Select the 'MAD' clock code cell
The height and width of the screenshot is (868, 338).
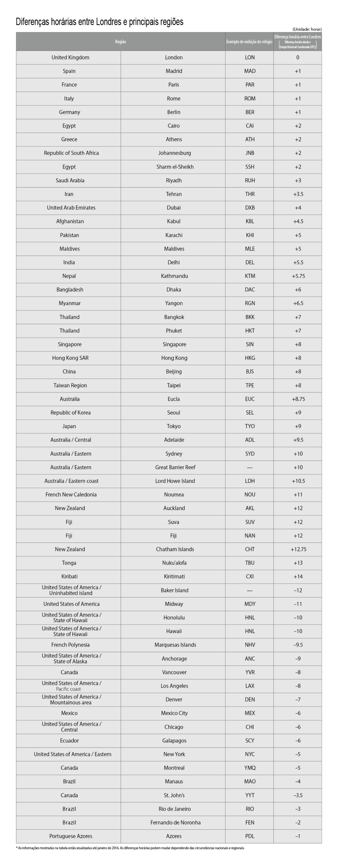coord(250,71)
